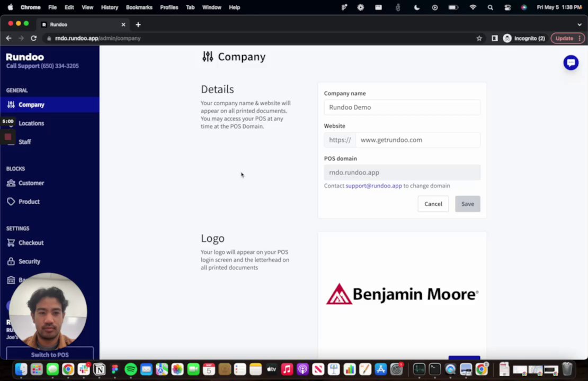
Task: Click the Call Support phone number
Action: [x=42, y=66]
